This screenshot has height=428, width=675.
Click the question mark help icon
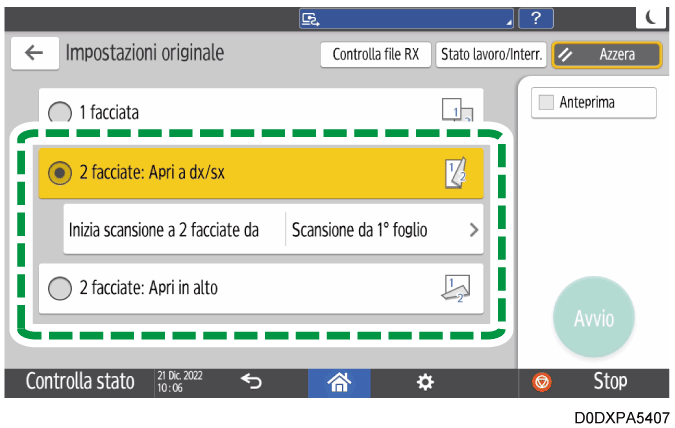click(536, 17)
